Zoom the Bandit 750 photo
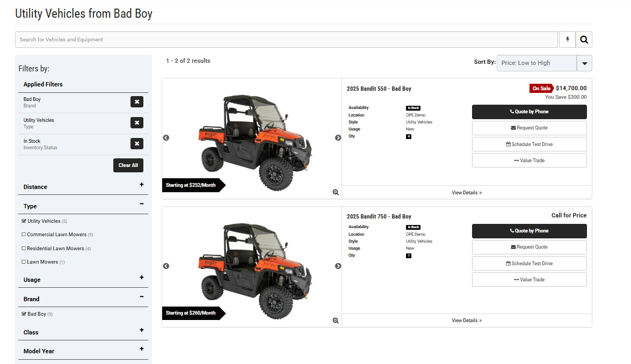 (x=336, y=321)
